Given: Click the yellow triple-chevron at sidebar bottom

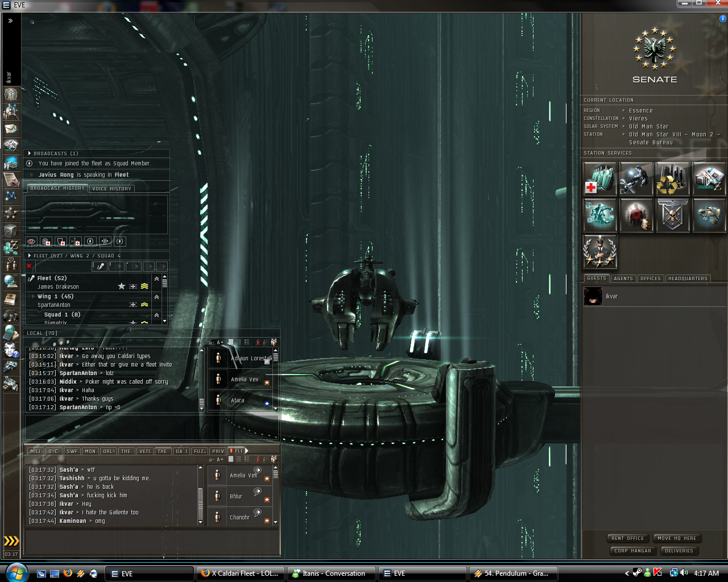Looking at the screenshot, I should coord(11,541).
